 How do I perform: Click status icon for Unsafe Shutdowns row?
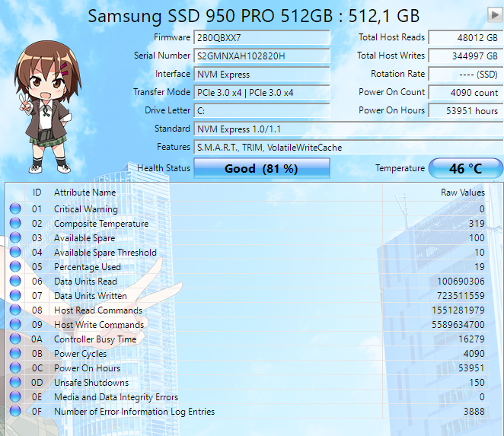coord(15,382)
